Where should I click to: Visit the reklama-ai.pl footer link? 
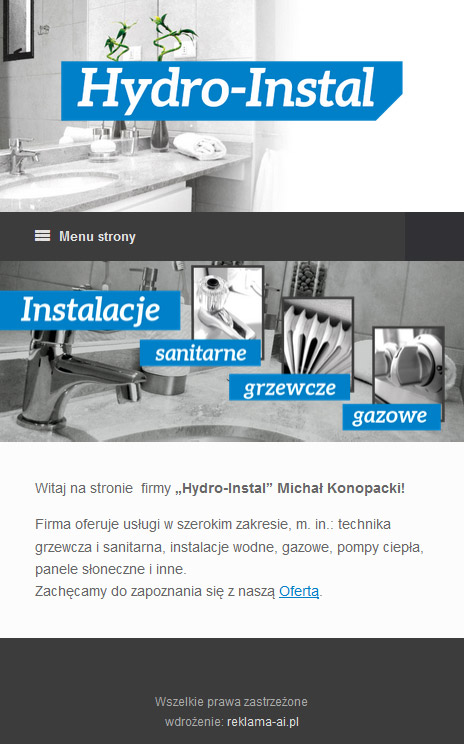pos(263,722)
